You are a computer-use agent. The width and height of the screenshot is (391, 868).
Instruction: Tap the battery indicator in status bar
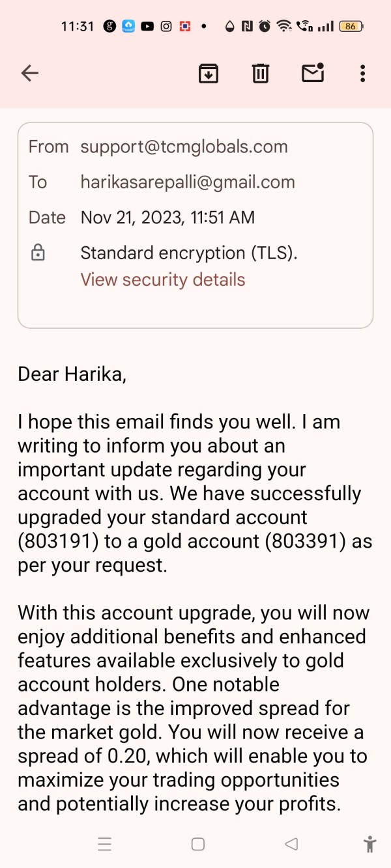tap(351, 27)
